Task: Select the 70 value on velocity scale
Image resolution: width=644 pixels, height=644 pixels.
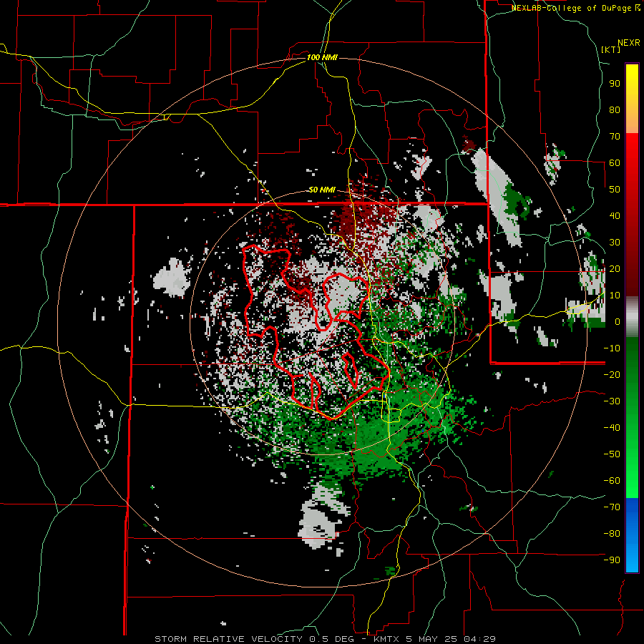Action: tap(615, 137)
